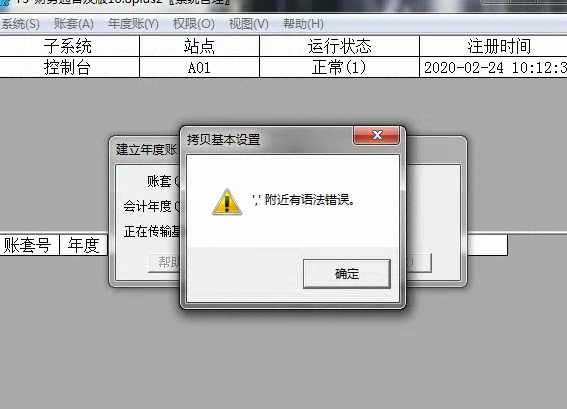
Task: Select the 控制台 row cell
Action: (x=69, y=67)
